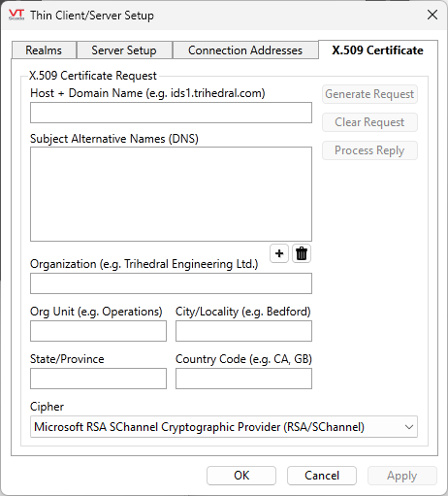Image resolution: width=448 pixels, height=496 pixels.
Task: Click the Clear Request button
Action: [x=369, y=122]
